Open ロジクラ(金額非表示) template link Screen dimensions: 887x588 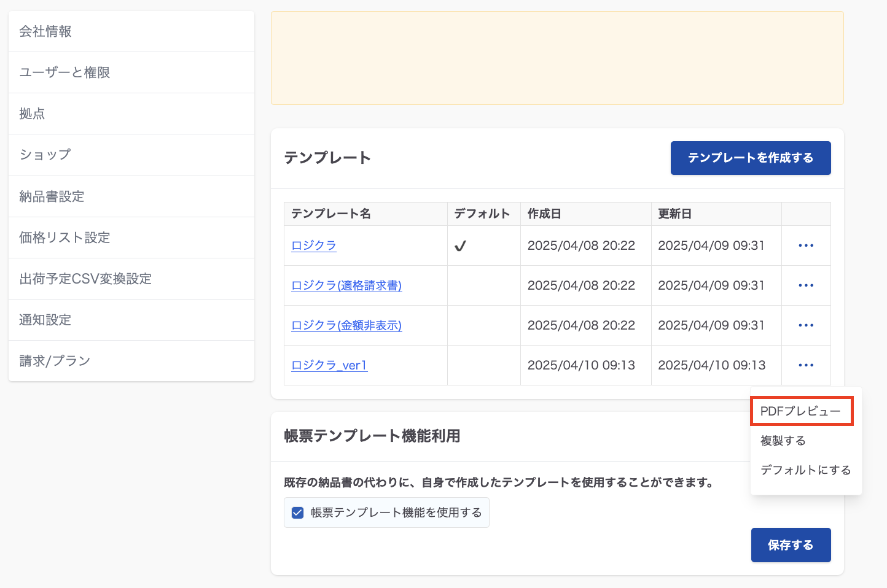(x=346, y=325)
